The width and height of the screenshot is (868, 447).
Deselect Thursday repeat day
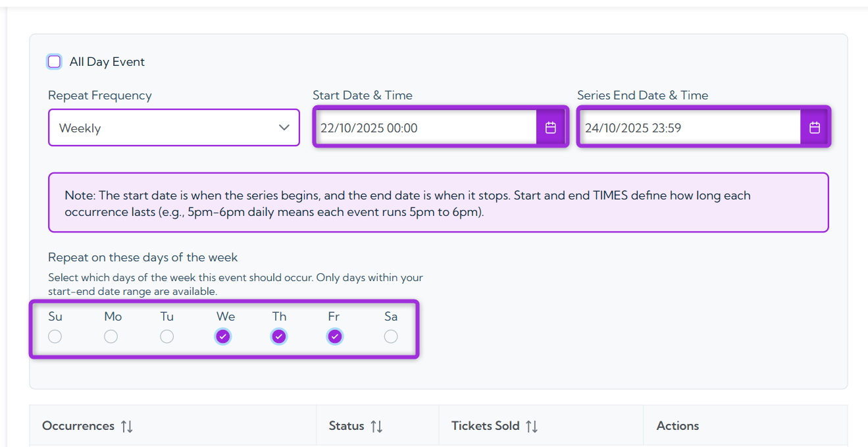279,336
